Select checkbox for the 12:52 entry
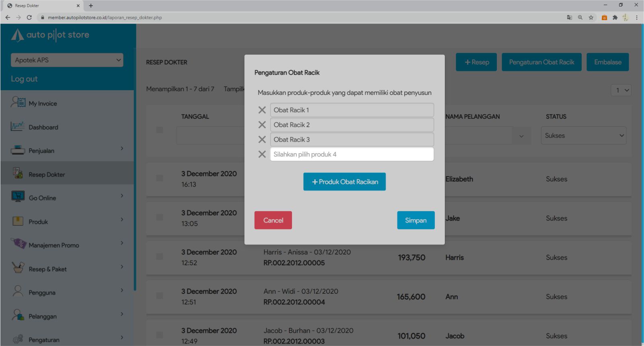 pyautogui.click(x=160, y=256)
